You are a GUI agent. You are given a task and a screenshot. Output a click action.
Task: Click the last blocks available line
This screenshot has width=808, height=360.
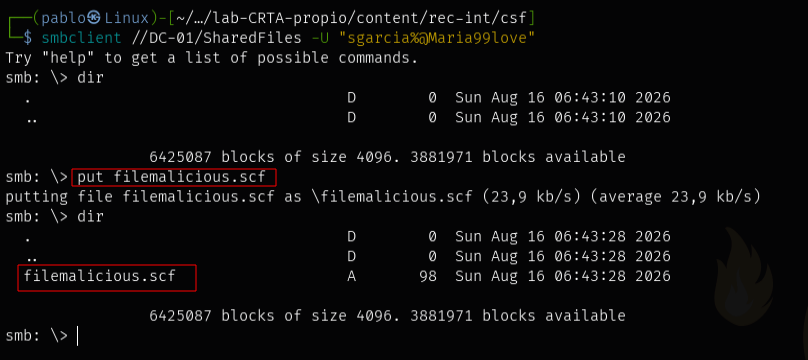388,316
